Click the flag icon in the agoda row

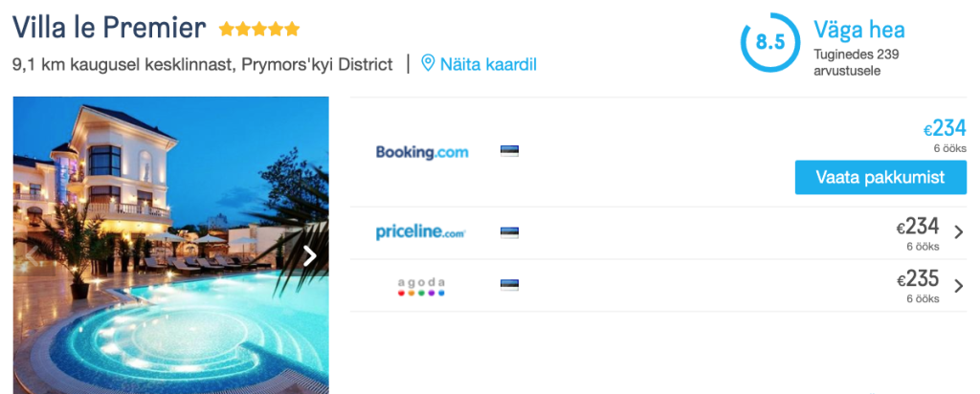click(x=509, y=284)
